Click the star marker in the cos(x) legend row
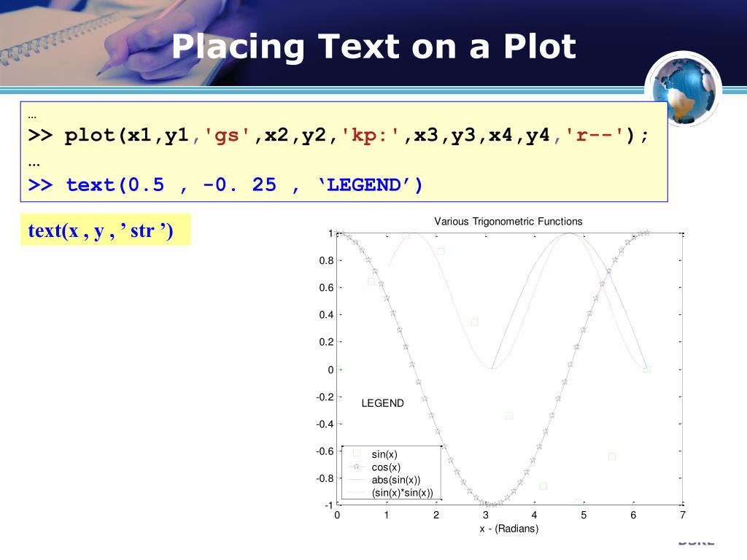Image resolution: width=747 pixels, height=560 pixels. [x=356, y=467]
